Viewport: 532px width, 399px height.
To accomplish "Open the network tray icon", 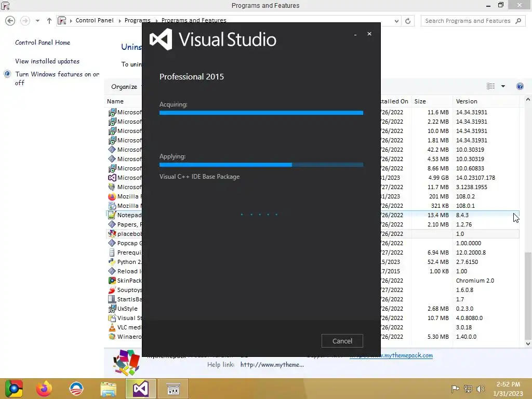I will pos(468,389).
